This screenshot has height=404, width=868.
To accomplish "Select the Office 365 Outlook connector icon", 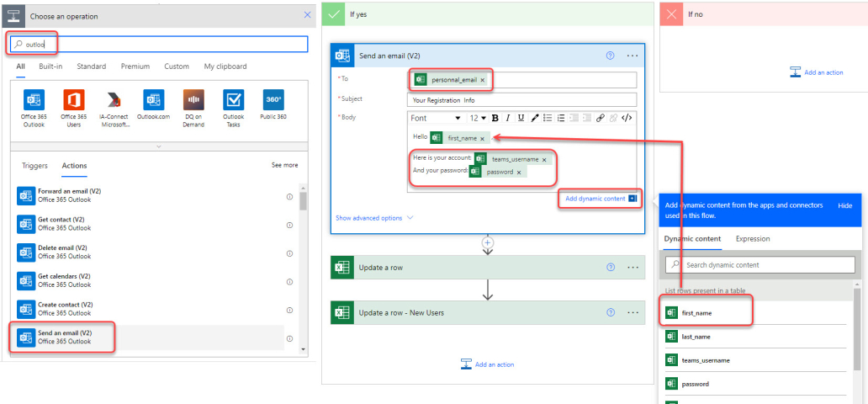I will (x=34, y=100).
